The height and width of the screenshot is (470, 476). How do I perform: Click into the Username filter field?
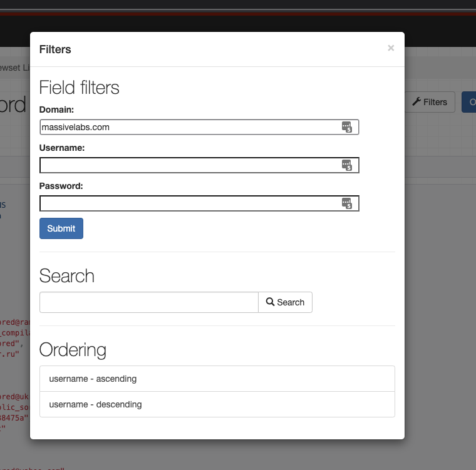(188, 165)
